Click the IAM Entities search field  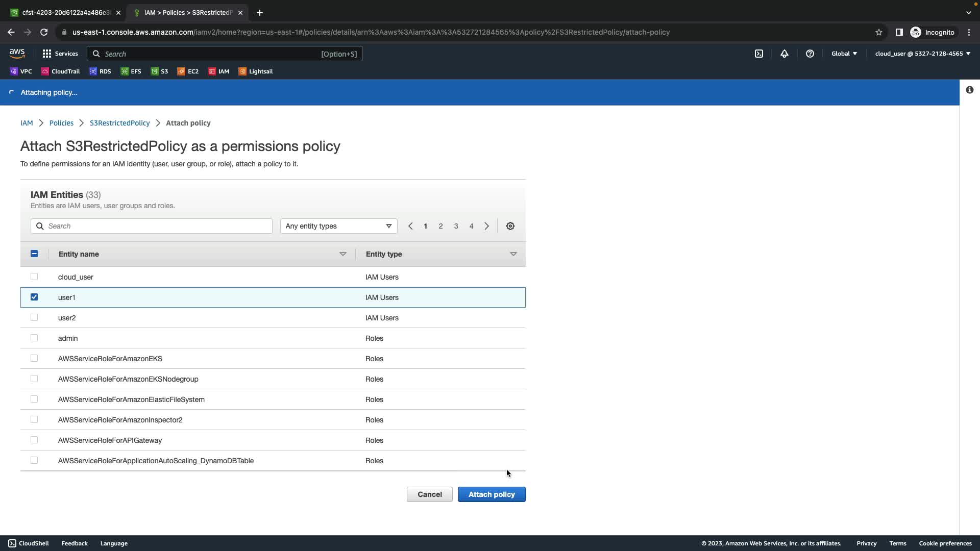coord(152,226)
